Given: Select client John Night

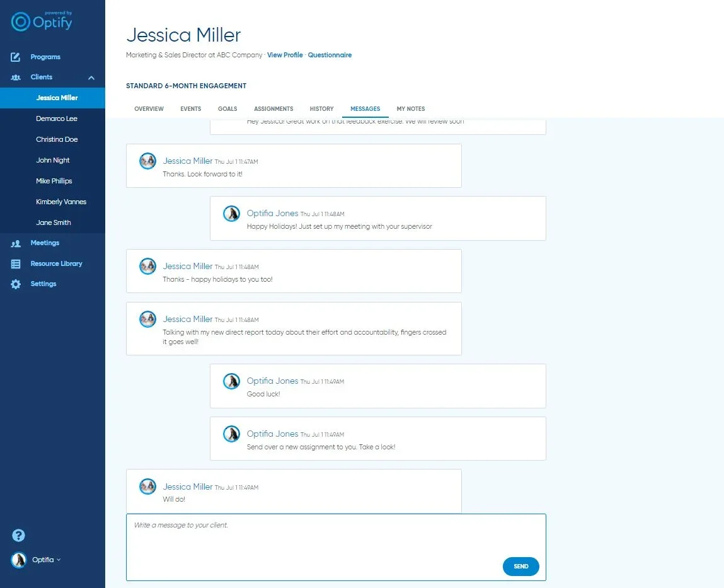Looking at the screenshot, I should (x=53, y=160).
